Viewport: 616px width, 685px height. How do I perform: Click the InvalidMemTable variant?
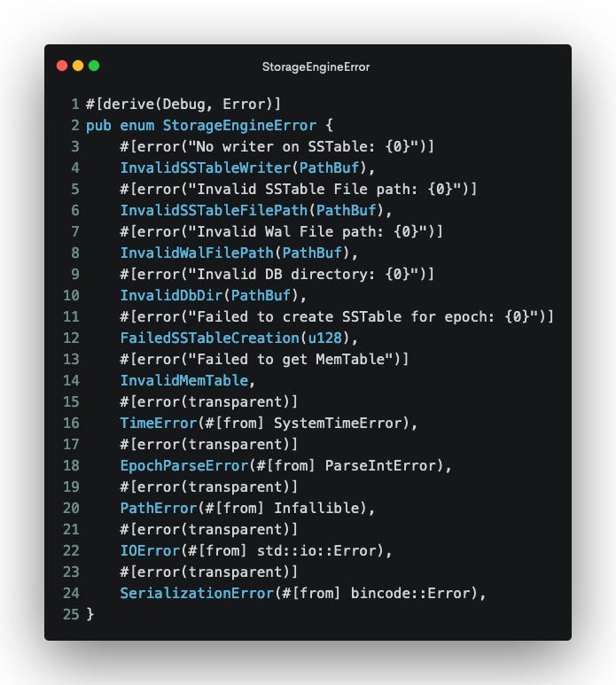tap(184, 380)
